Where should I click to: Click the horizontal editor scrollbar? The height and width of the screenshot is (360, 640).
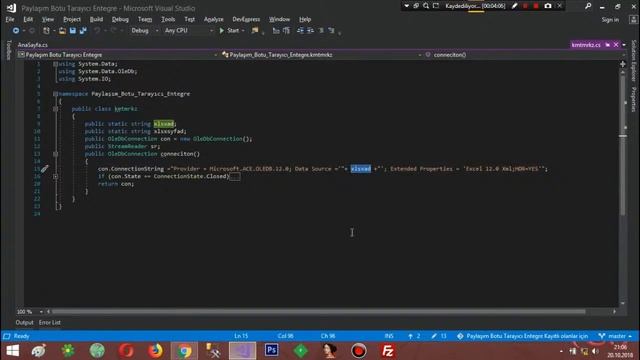318,312
